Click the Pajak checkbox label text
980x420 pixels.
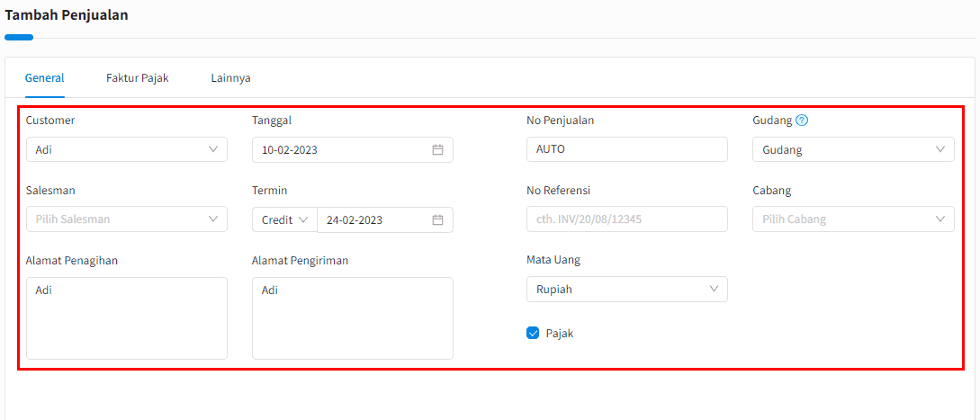559,334
